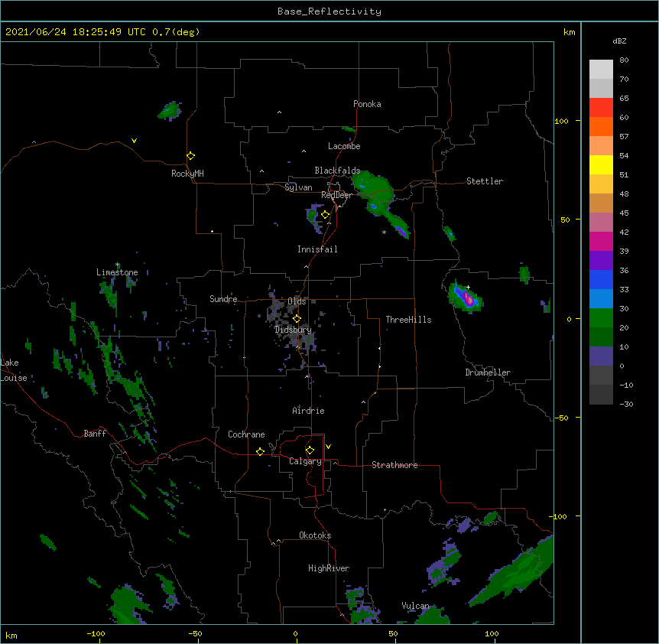Image resolution: width=659 pixels, height=644 pixels.
Task: Click the yellow diamond marker near RockyMH
Action: pos(191,156)
